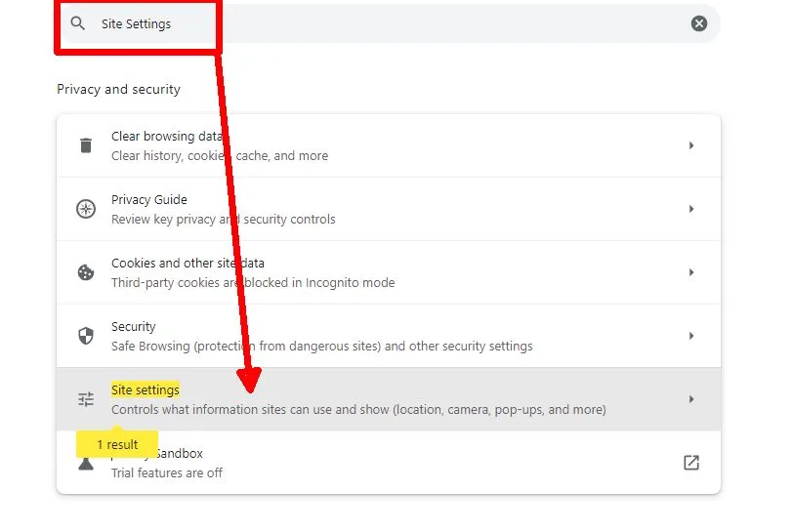The width and height of the screenshot is (794, 532).
Task: Open Privacy Sandbox via external link icon
Action: pos(690,463)
